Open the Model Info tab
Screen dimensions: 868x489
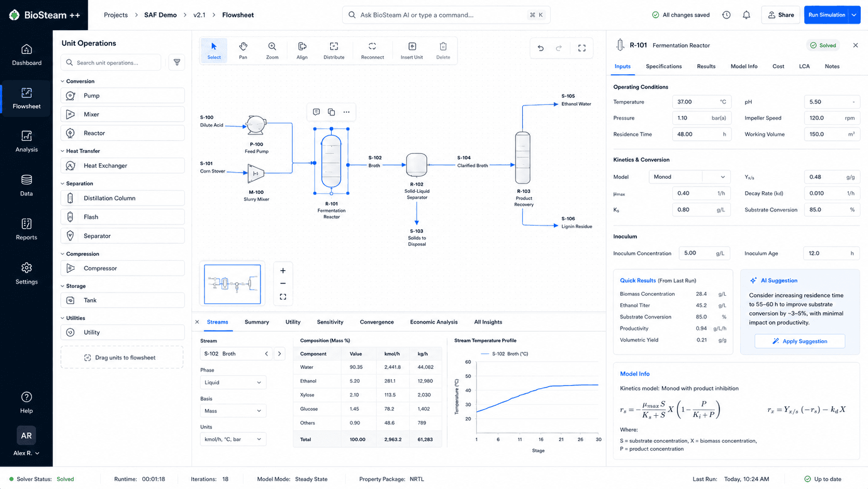744,67
